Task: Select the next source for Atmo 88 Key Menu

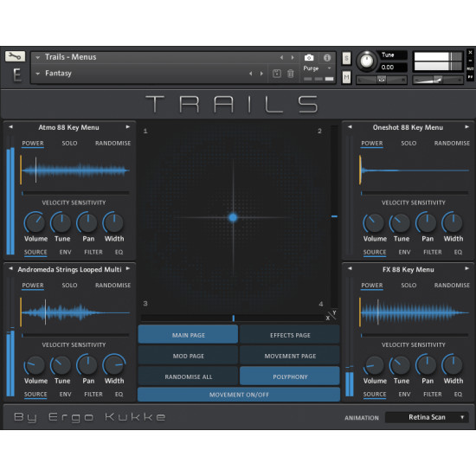Action: click(128, 127)
